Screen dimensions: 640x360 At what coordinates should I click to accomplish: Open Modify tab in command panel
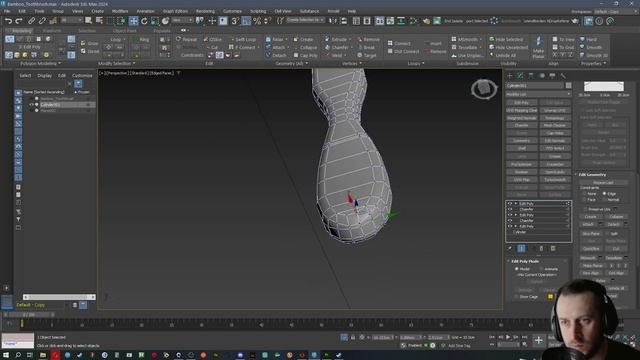coord(520,76)
